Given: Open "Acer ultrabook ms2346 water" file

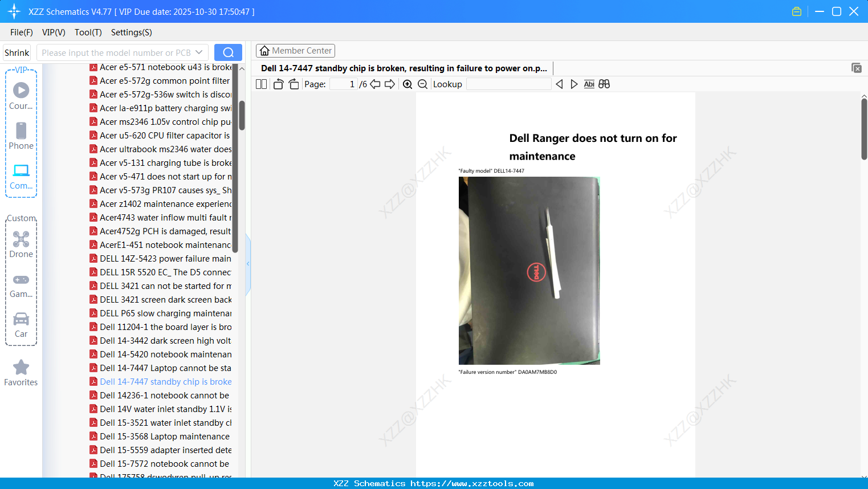Looking at the screenshot, I should 161,149.
